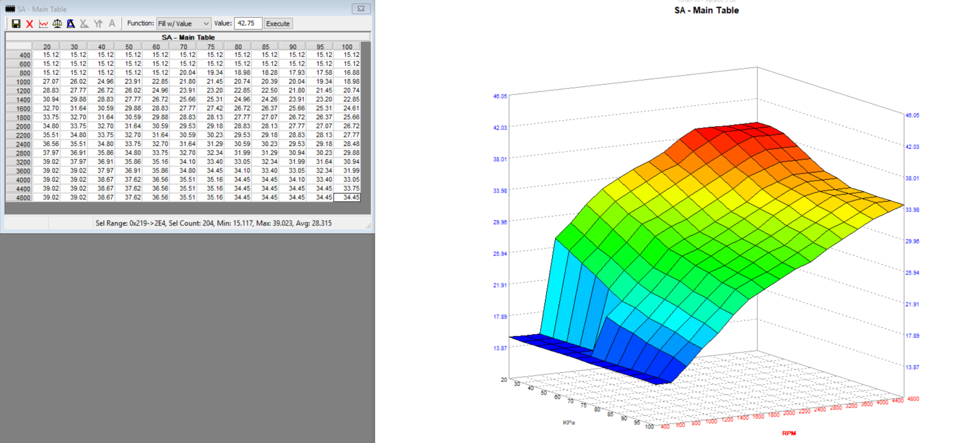The width and height of the screenshot is (980, 443).
Task: Close the SA - Main Table window
Action: point(361,9)
